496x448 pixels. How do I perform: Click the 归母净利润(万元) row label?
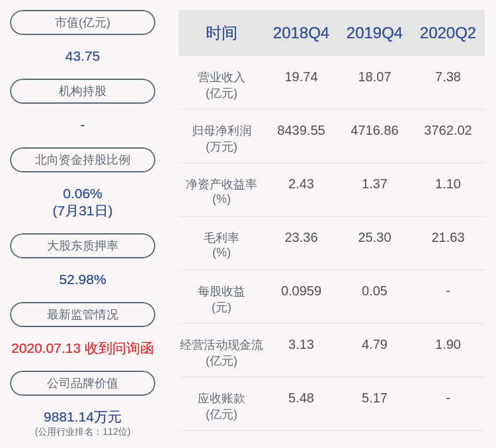(x=222, y=139)
